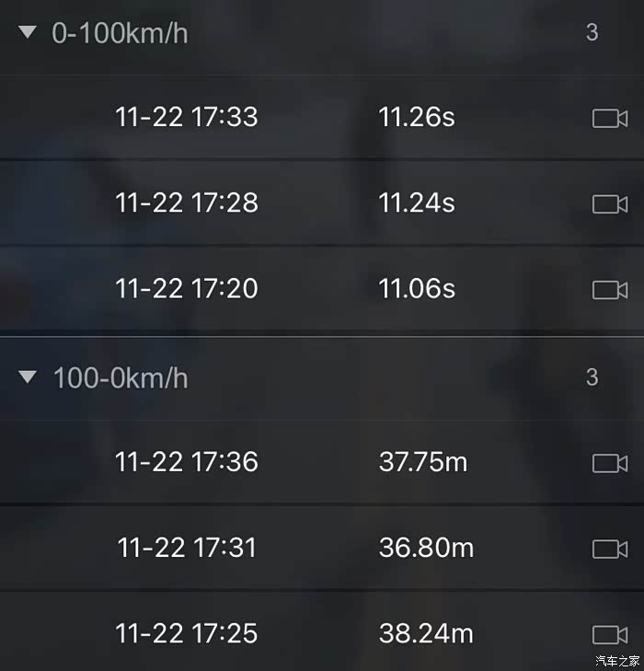Select the 0-100km/h section header
644x671 pixels.
point(121,34)
